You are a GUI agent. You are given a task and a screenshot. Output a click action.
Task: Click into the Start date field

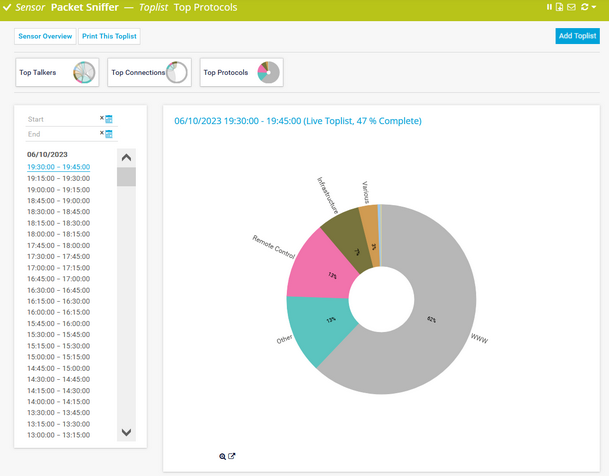coord(62,119)
